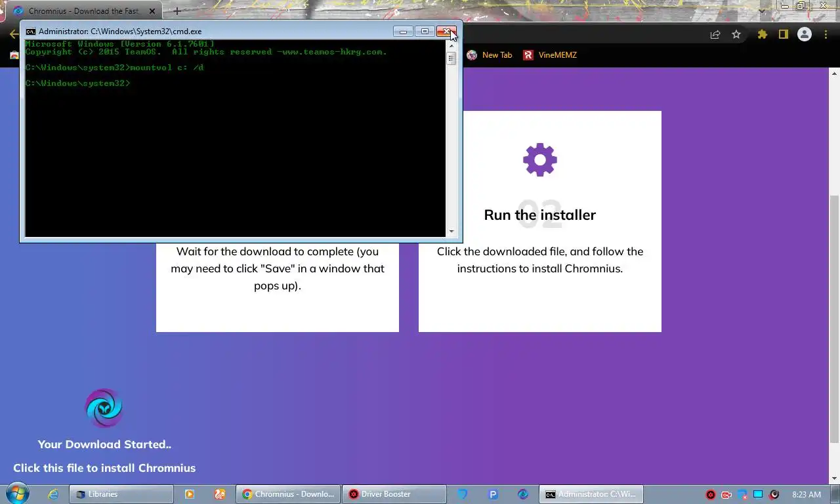840x504 pixels.
Task: Open the Chrome three-dot menu
Action: point(826,35)
